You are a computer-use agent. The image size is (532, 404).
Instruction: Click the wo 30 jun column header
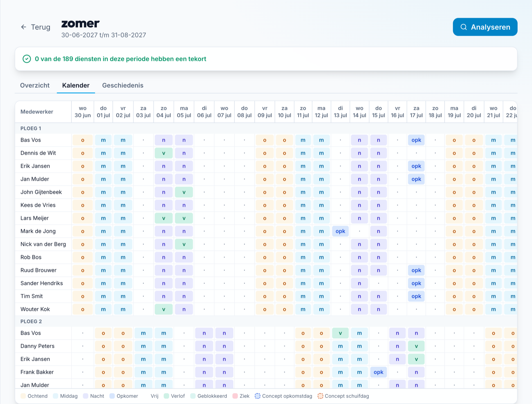point(83,112)
